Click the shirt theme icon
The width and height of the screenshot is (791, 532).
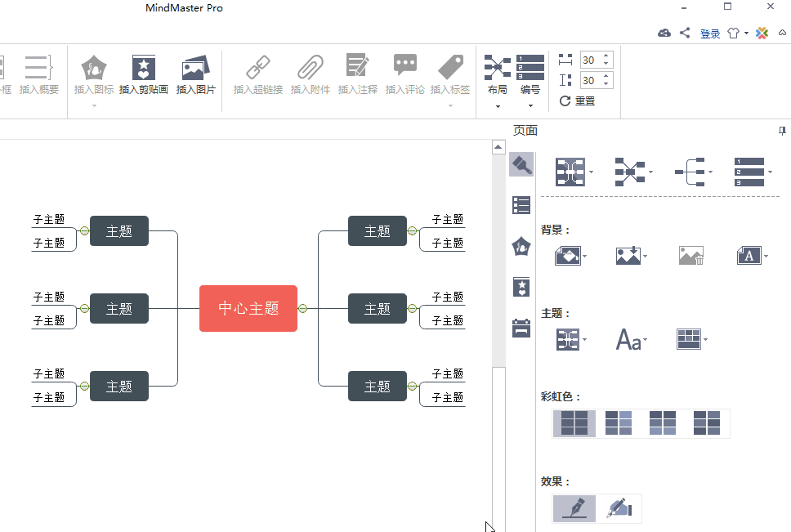pos(734,34)
